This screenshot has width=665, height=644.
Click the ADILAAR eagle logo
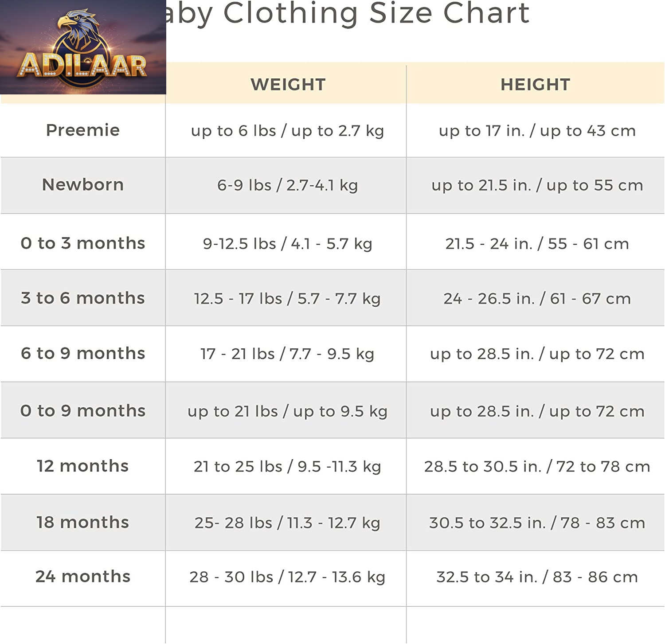(83, 47)
